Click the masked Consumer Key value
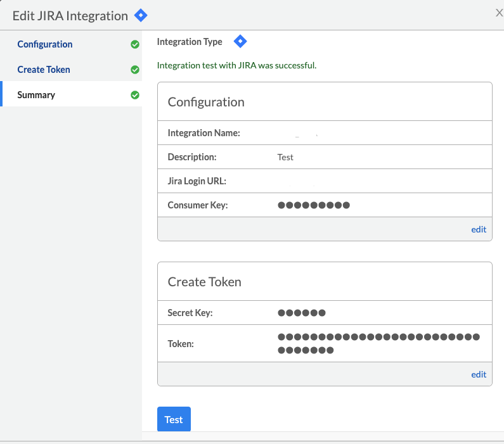This screenshot has width=504, height=444. coord(314,205)
